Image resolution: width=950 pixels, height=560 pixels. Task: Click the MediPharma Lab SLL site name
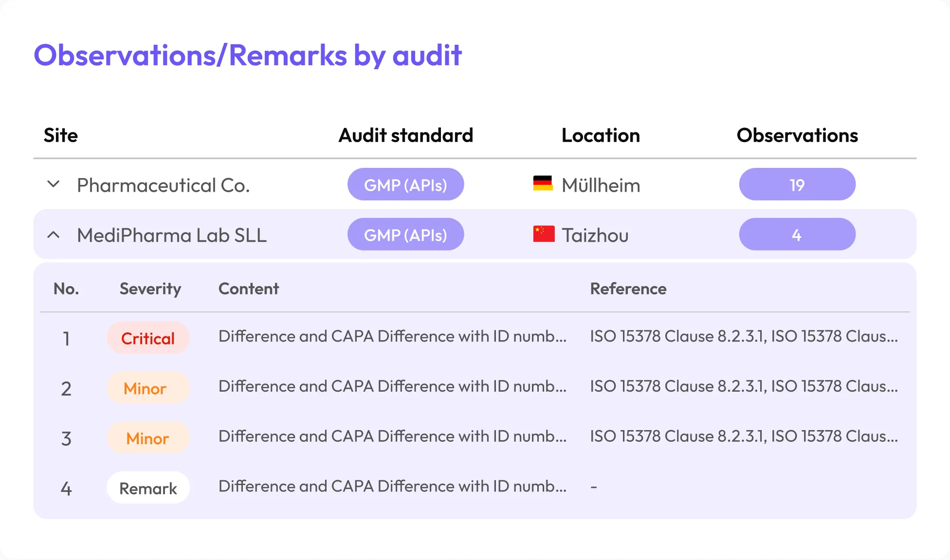pyautogui.click(x=172, y=235)
